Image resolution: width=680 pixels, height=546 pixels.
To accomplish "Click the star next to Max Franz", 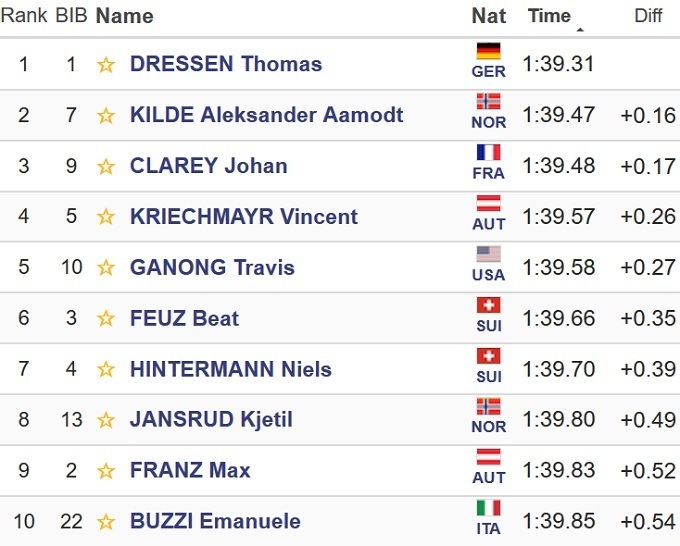I will 106,471.
